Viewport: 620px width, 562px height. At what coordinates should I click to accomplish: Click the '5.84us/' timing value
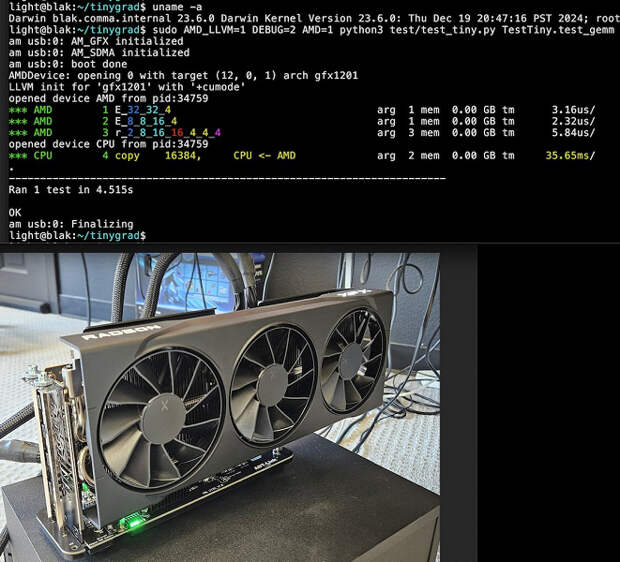pos(573,133)
